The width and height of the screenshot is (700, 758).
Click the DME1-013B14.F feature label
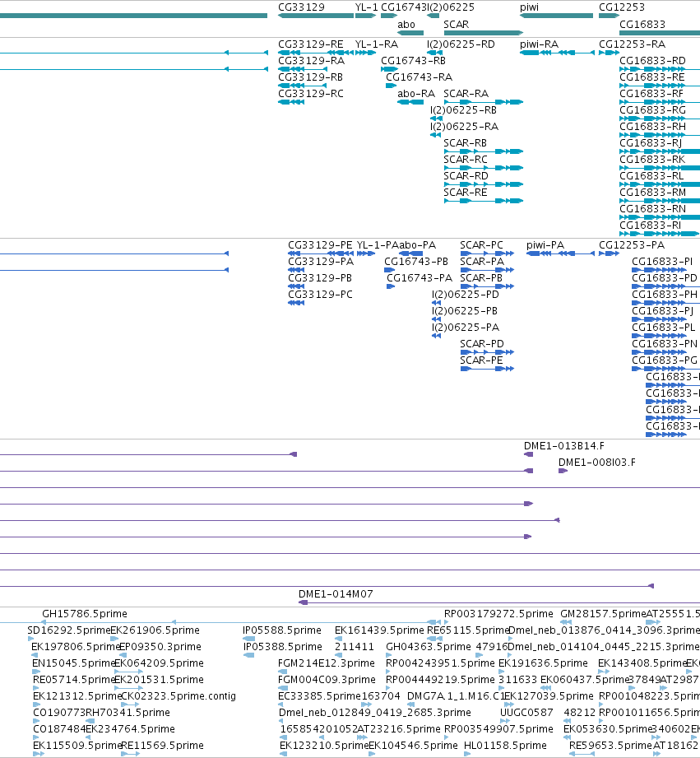coord(564,446)
